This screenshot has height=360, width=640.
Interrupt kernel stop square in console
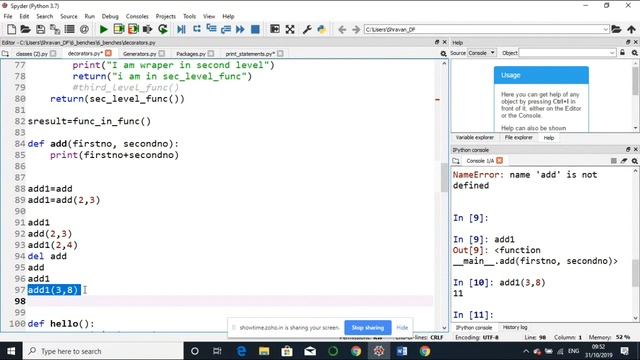pos(613,161)
